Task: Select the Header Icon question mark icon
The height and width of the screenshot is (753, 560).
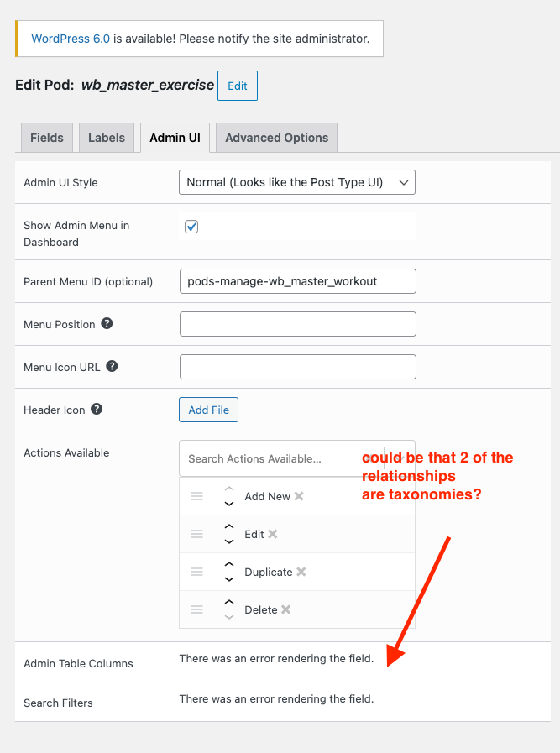Action: point(95,409)
